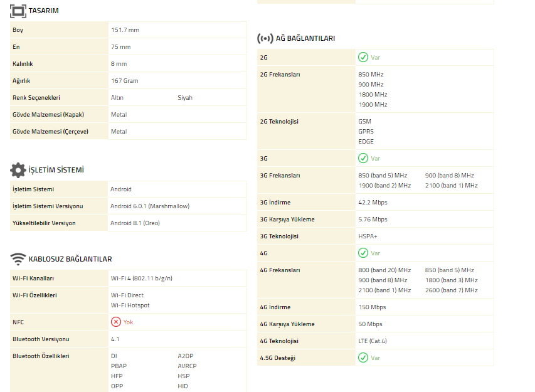Click 800 (band 20) MHz in 4G Frekansları
Screen dimensions: 535x392
coord(384,270)
